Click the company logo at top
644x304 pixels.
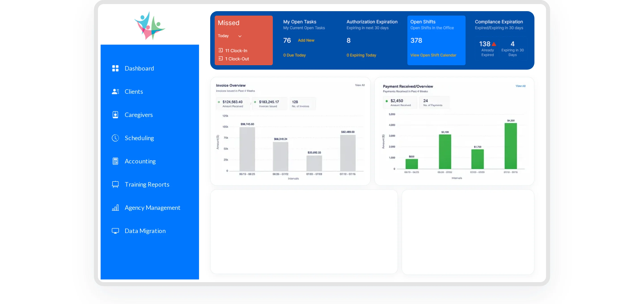pos(150,25)
